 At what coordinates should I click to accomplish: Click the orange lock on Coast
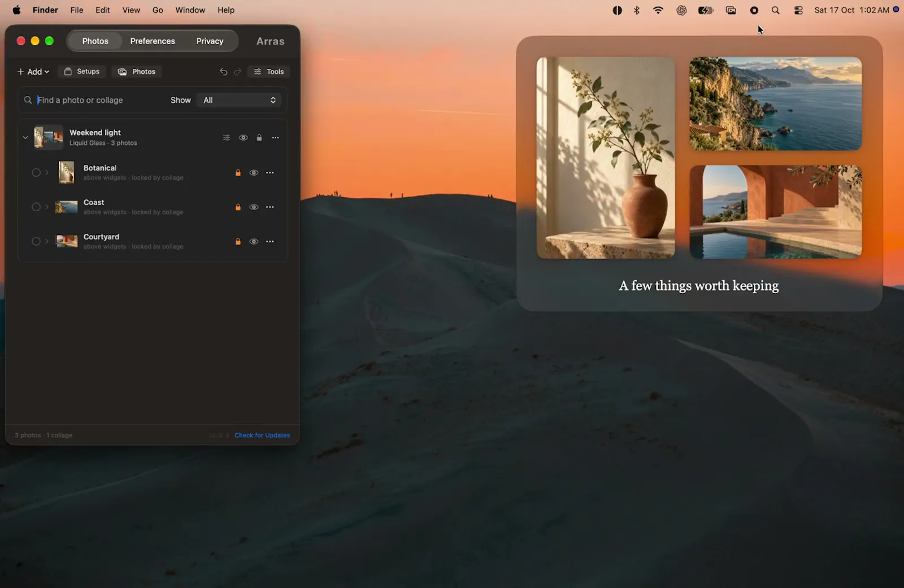[x=238, y=207]
